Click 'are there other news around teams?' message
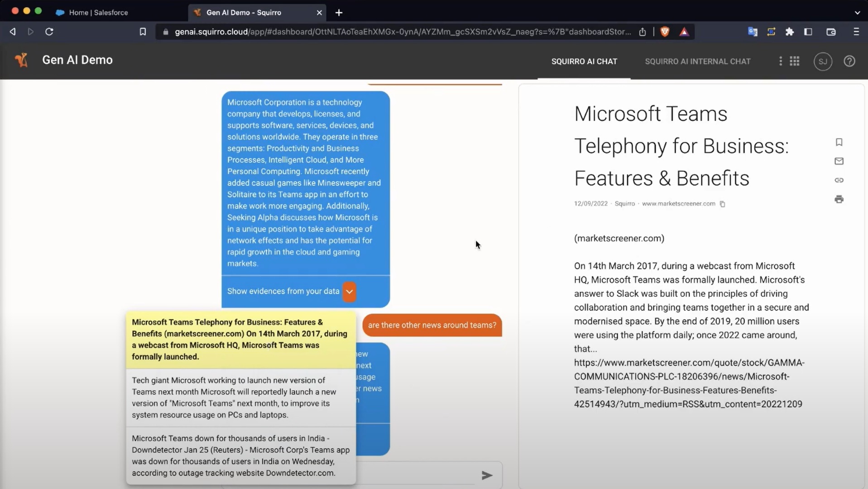Screen dimensions: 868x489 click(432, 325)
